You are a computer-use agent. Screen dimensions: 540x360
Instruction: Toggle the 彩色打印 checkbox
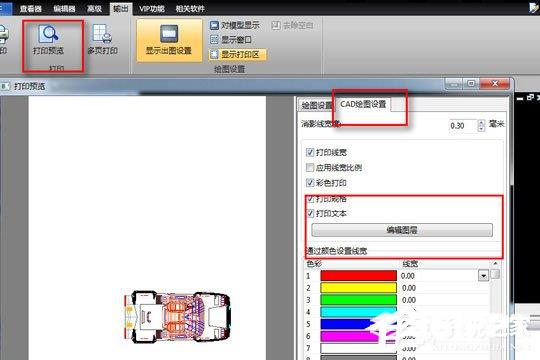pos(310,183)
